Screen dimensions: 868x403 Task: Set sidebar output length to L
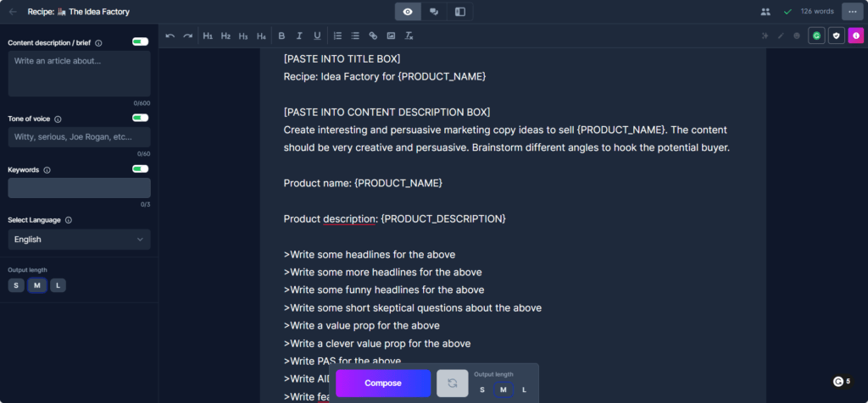[x=58, y=285]
